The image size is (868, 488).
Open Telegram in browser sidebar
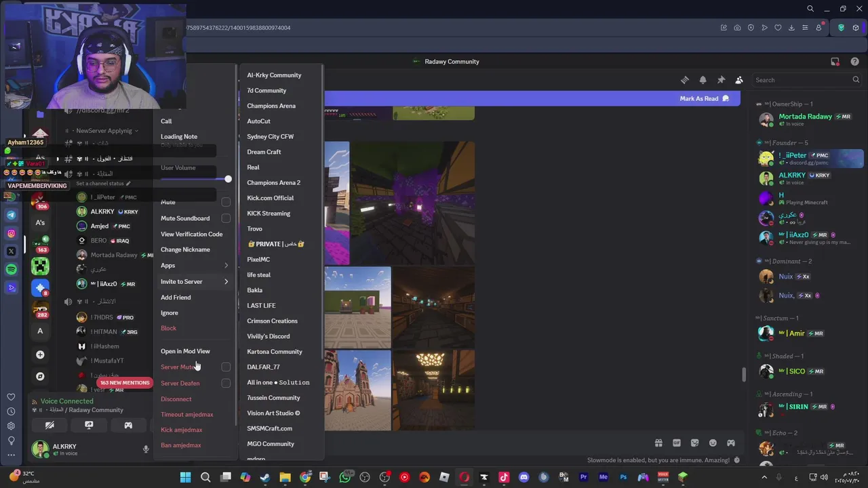11,215
